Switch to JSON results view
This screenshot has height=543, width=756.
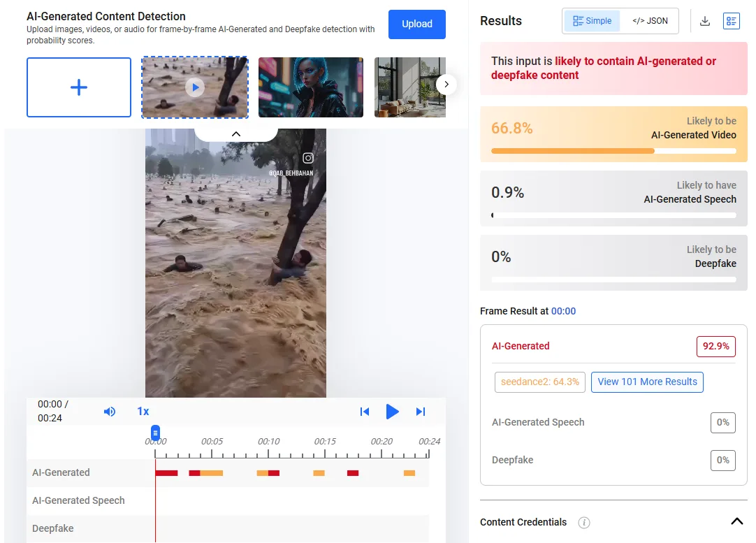click(x=650, y=21)
